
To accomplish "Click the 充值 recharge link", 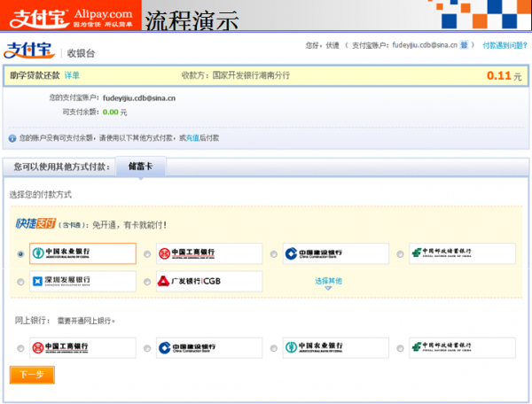I will coord(192,138).
